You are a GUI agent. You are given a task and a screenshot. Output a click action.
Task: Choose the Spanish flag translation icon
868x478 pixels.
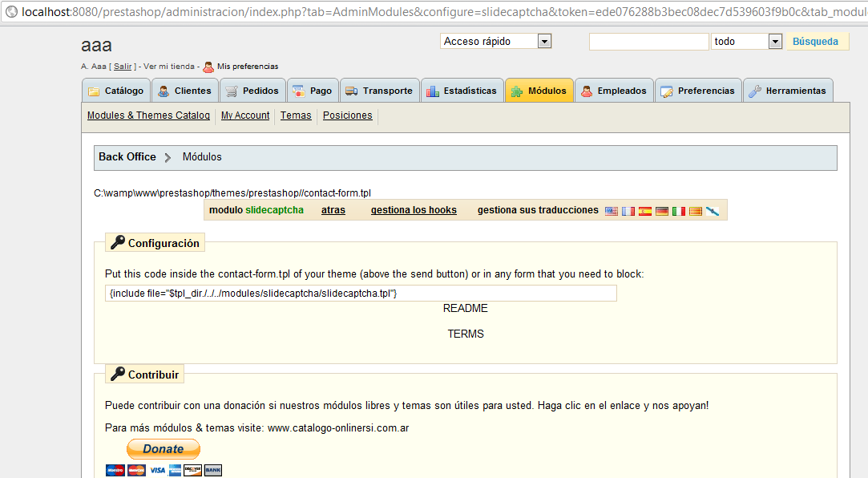[x=645, y=211]
